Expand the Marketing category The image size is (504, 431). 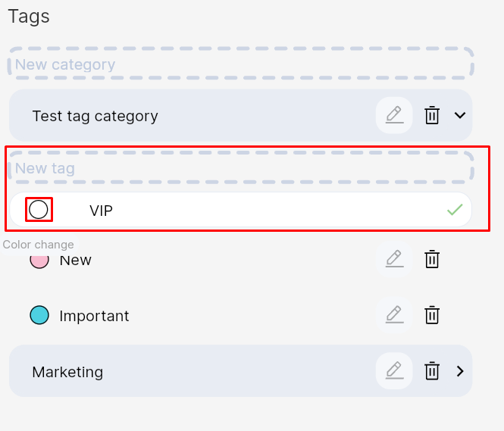(x=459, y=371)
